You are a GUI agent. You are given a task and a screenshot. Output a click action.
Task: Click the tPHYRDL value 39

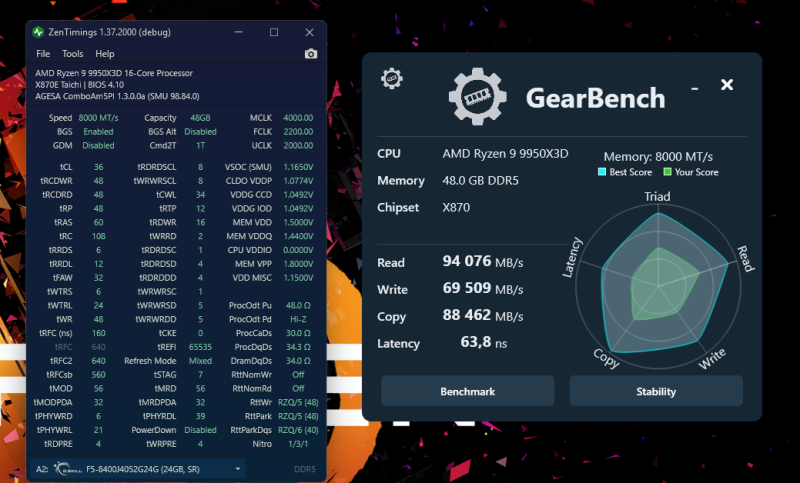[x=201, y=416]
